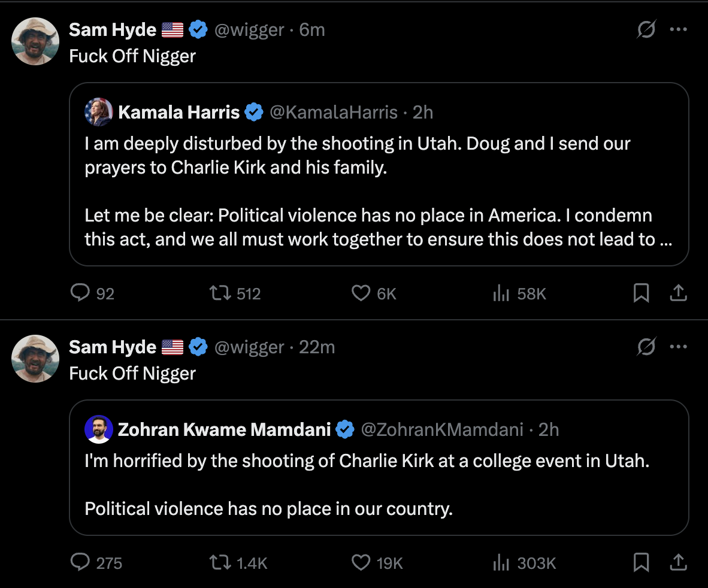Share the post quoting Kamala Harris
The image size is (708, 588).
coord(678,293)
